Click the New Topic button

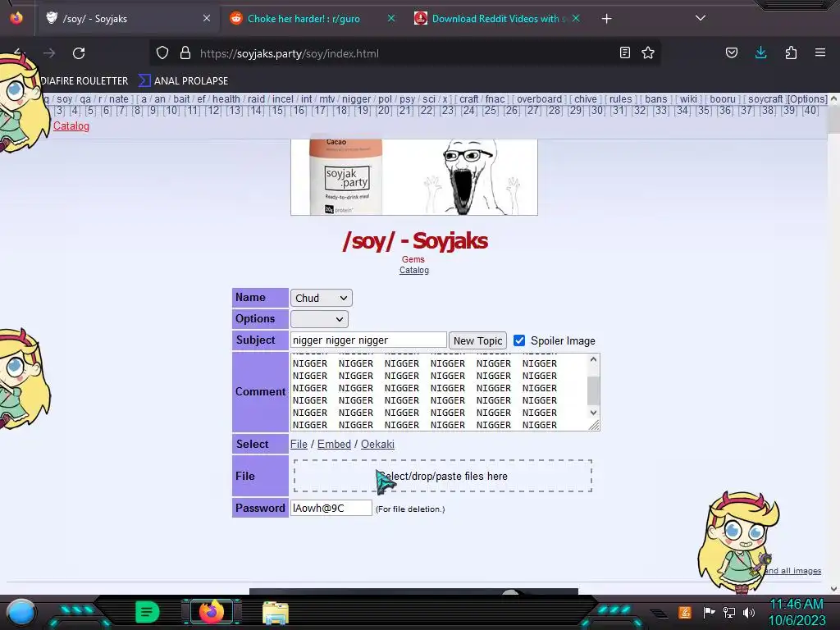(x=478, y=340)
